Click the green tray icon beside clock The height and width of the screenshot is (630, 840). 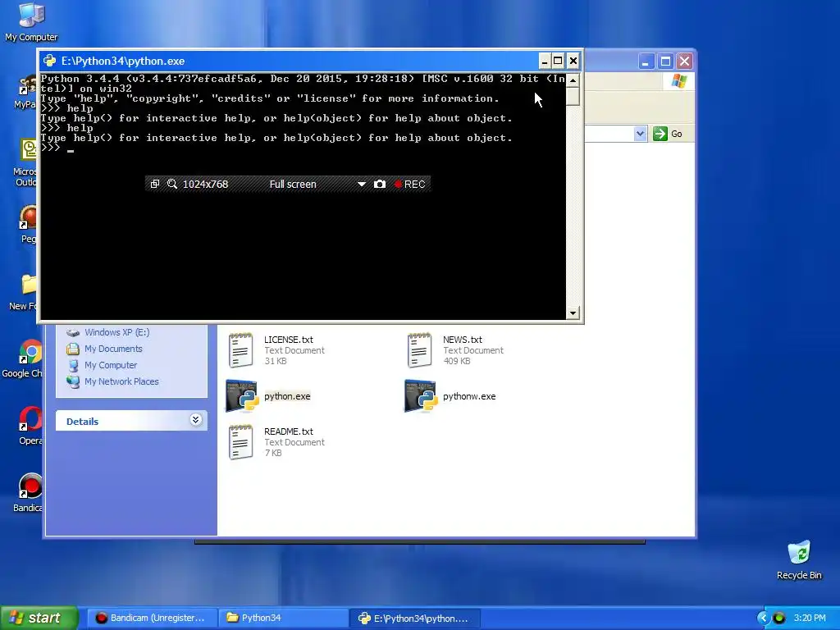[x=779, y=619]
